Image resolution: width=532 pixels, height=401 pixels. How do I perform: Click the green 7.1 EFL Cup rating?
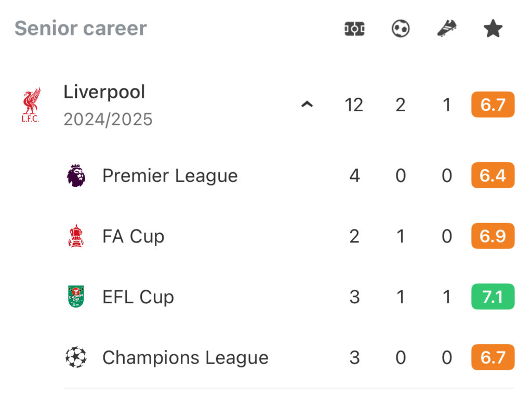click(493, 297)
